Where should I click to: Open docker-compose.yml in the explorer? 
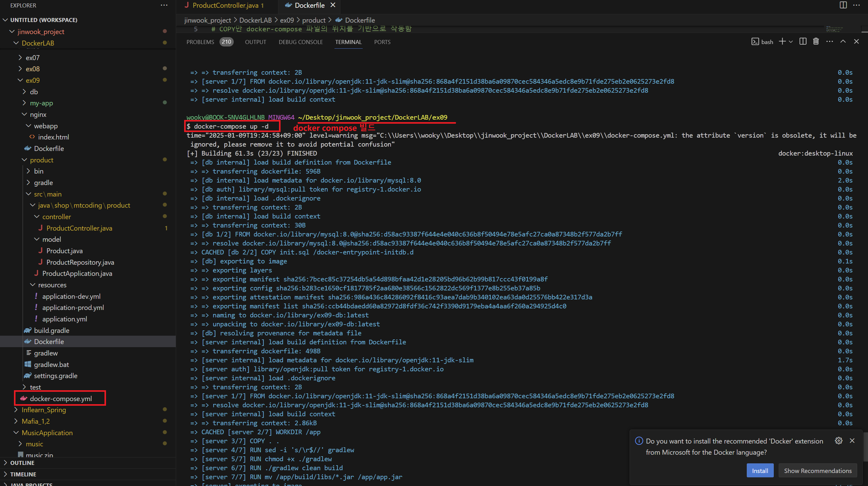[61, 398]
